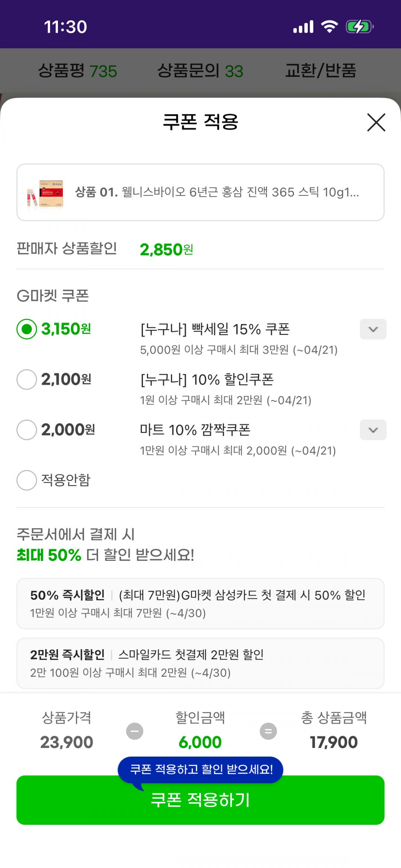The height and width of the screenshot is (868, 401).
Task: Tap the Wi-Fi status icon
Action: coord(329,27)
